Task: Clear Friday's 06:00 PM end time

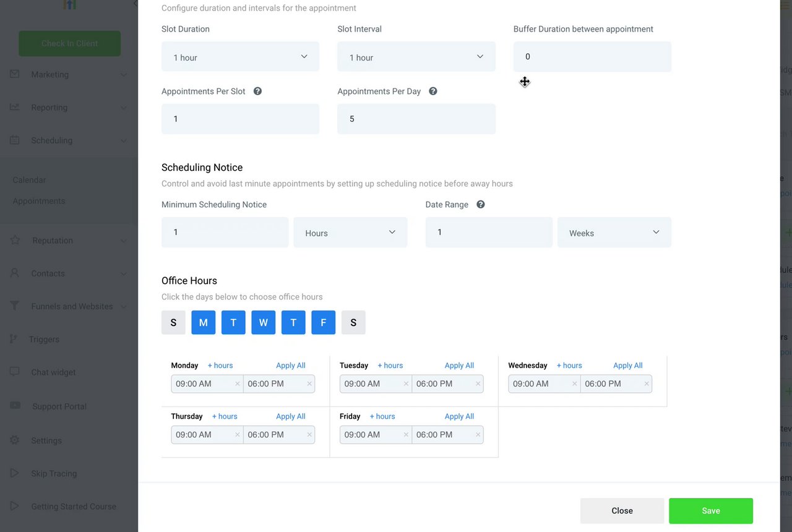Action: pos(478,435)
